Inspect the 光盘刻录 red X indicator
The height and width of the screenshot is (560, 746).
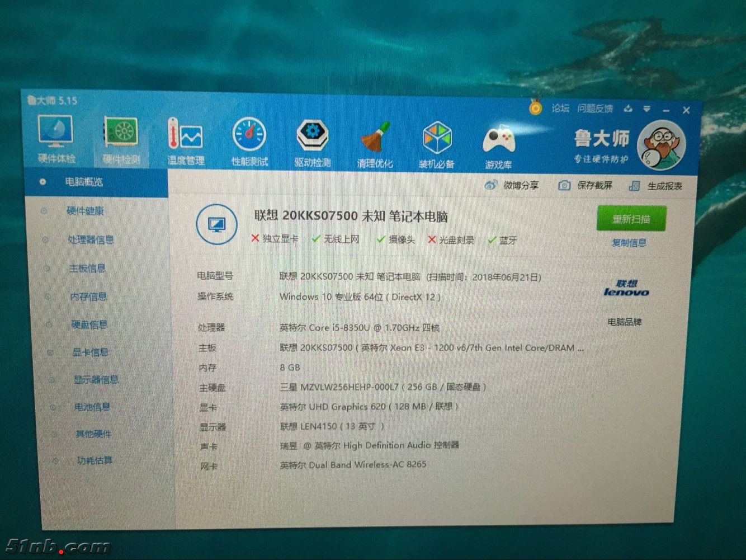pos(432,239)
